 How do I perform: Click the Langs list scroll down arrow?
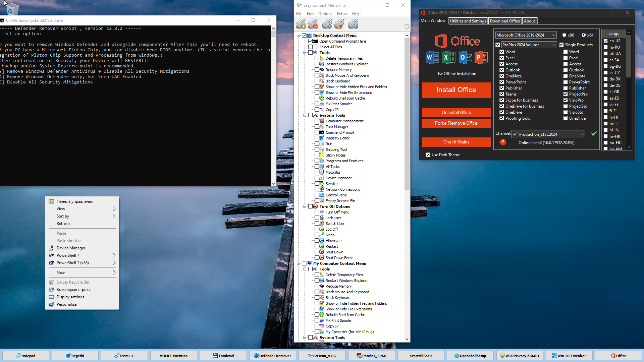(629, 147)
